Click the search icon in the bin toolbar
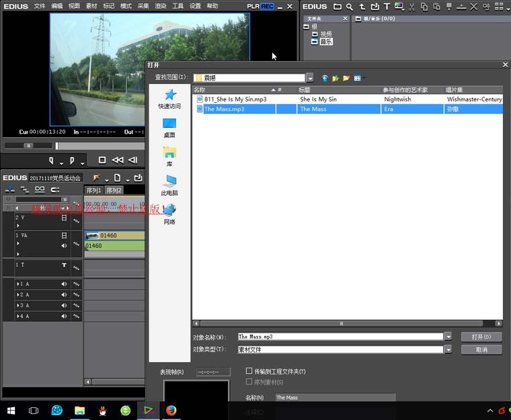This screenshot has height=420, width=511. (x=350, y=7)
